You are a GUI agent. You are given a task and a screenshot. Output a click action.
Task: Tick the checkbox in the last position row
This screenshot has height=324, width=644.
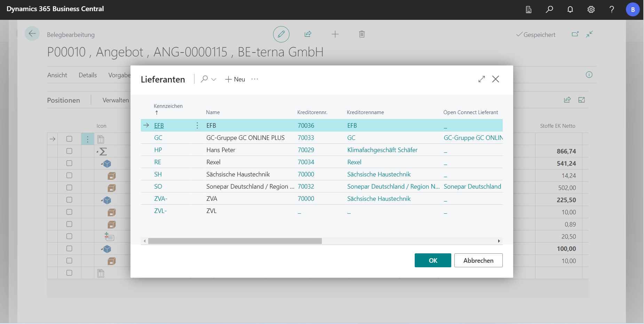click(69, 273)
